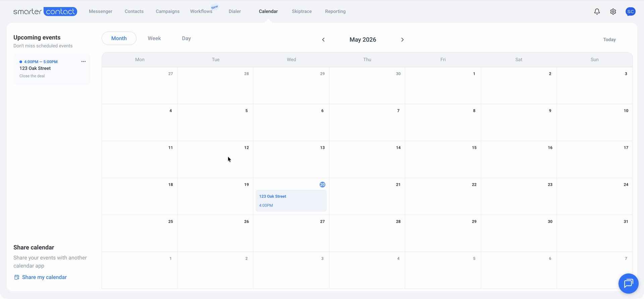Screen dimensions: 644x299
Task: Select Friday May 1 cell
Action: [443, 85]
